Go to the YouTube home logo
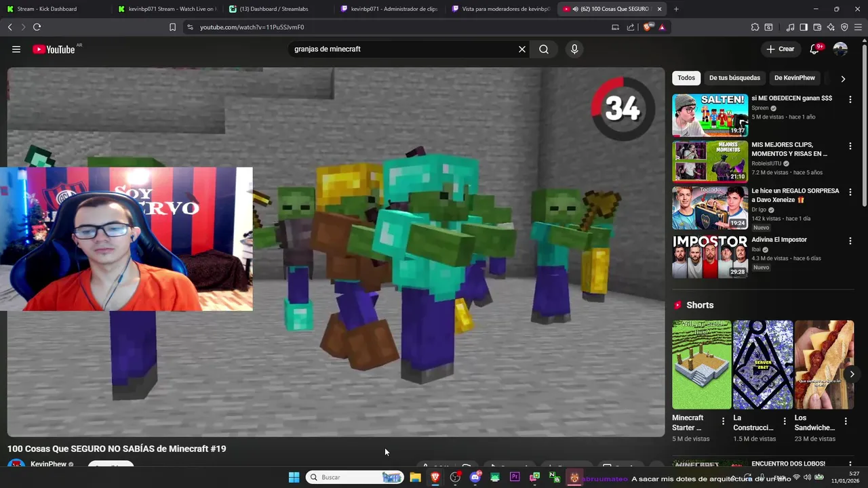 pyautogui.click(x=54, y=49)
